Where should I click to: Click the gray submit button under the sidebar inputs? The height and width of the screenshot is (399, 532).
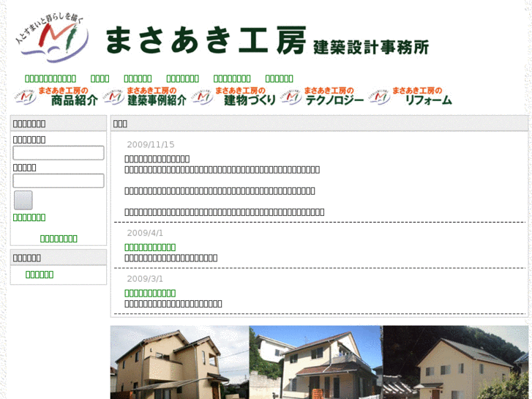point(23,200)
